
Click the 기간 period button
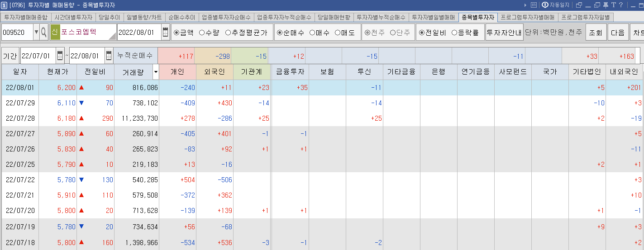point(10,56)
